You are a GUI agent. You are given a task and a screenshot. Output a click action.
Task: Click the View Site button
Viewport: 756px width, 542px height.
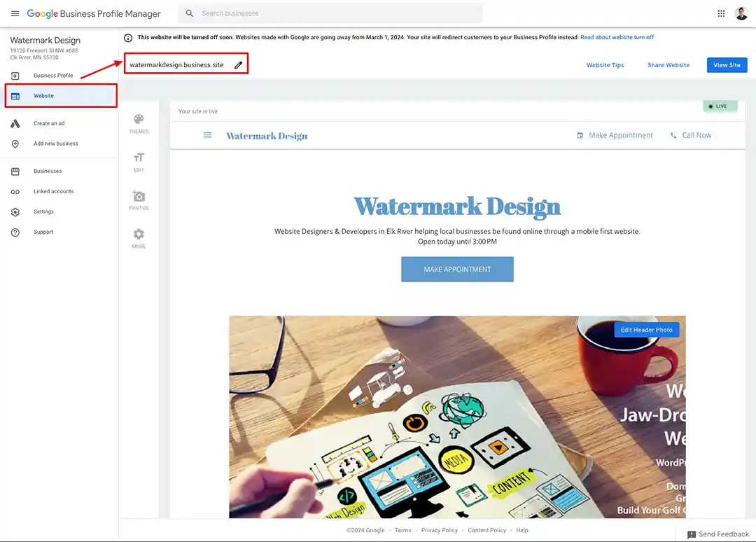coord(727,65)
